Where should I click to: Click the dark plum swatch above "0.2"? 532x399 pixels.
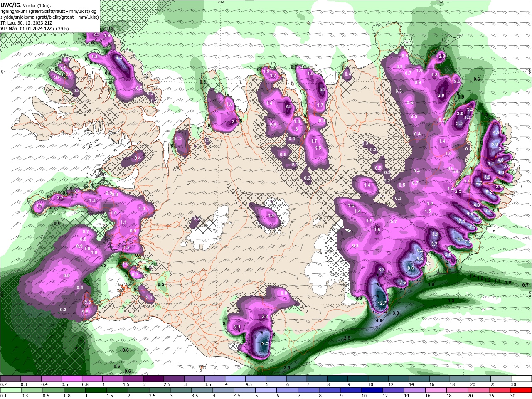10,379
